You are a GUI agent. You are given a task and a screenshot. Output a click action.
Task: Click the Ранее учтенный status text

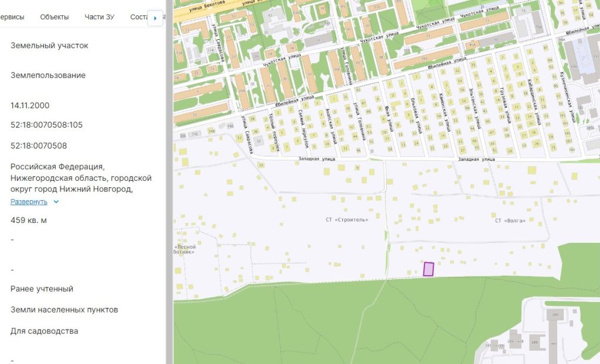42,289
